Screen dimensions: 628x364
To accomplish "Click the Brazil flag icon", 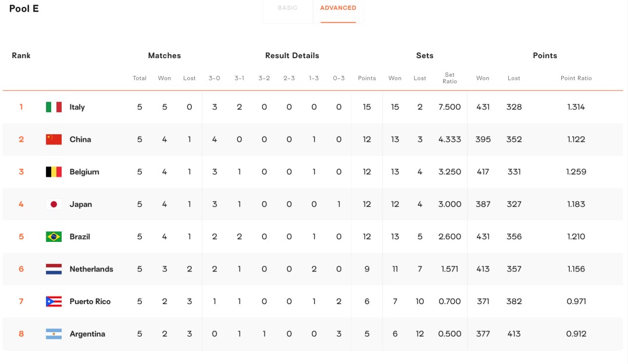I will click(x=53, y=237).
